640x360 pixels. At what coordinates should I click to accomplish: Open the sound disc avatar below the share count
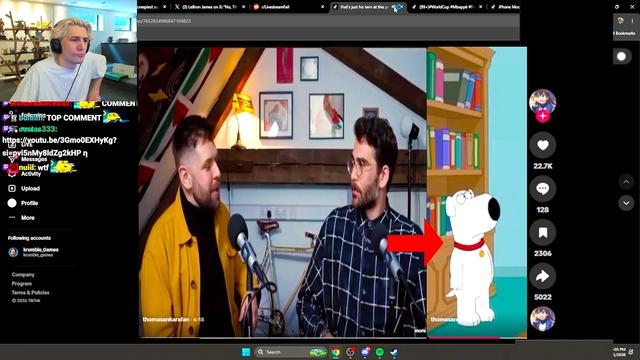pos(542,318)
